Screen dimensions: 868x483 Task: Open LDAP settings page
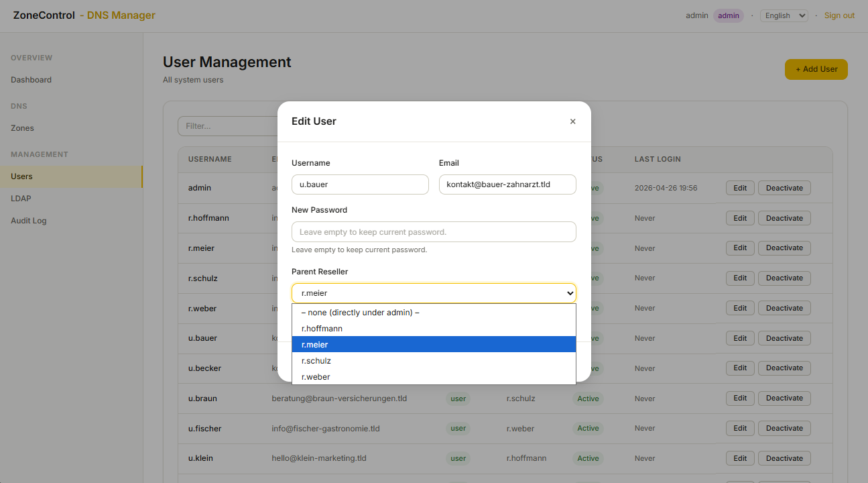[x=21, y=199]
